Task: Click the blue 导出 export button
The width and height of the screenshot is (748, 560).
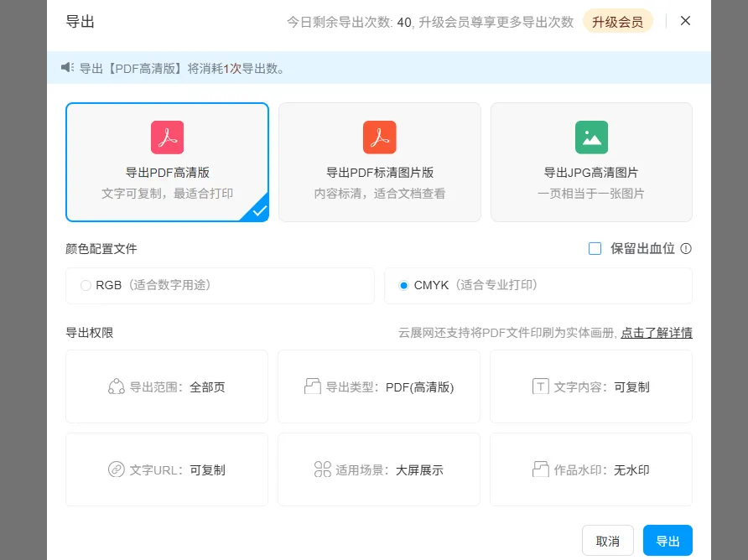Action: 667,540
